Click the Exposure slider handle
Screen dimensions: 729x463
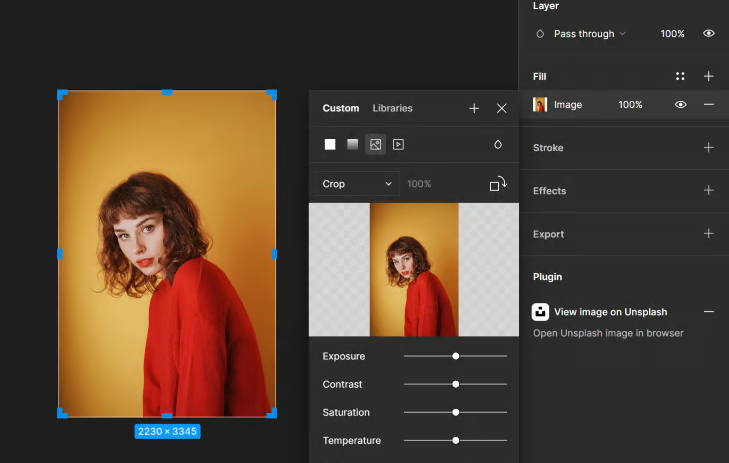pyautogui.click(x=456, y=356)
